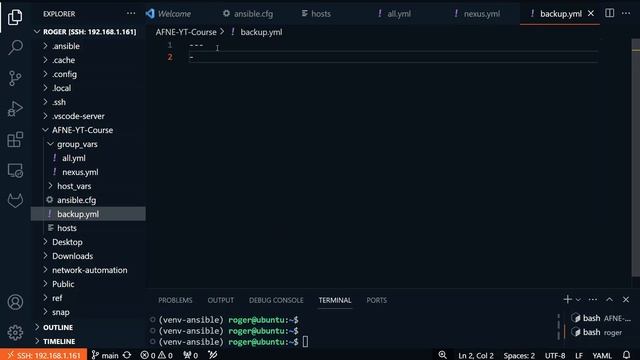This screenshot has width=640, height=360.
Task: Synchronize changes via status bar sync icon
Action: (x=127, y=355)
